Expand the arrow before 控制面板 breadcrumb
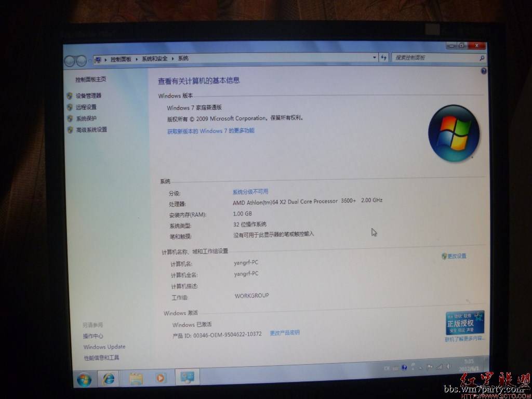The image size is (532, 399). (105, 59)
